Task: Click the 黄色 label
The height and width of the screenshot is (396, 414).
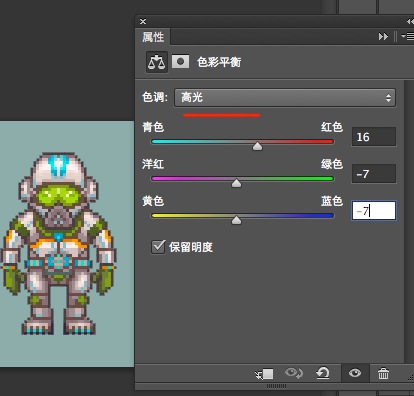Action: click(153, 201)
